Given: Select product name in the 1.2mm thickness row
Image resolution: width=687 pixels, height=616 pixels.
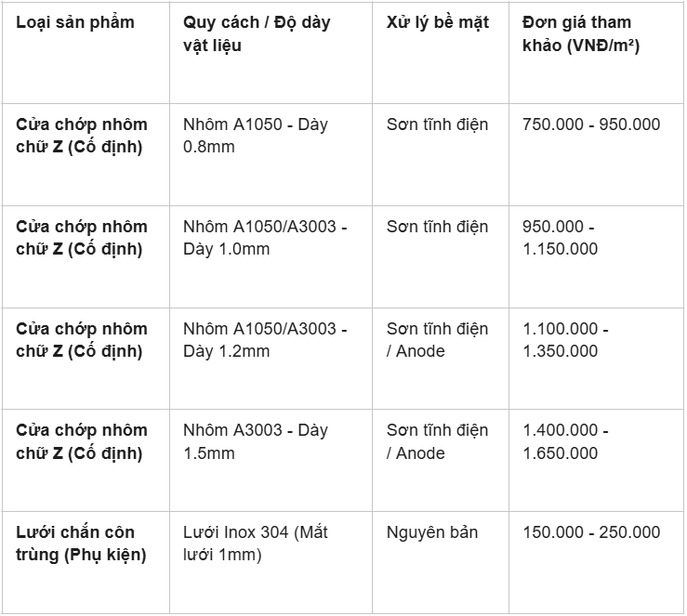Looking at the screenshot, I should (82, 340).
